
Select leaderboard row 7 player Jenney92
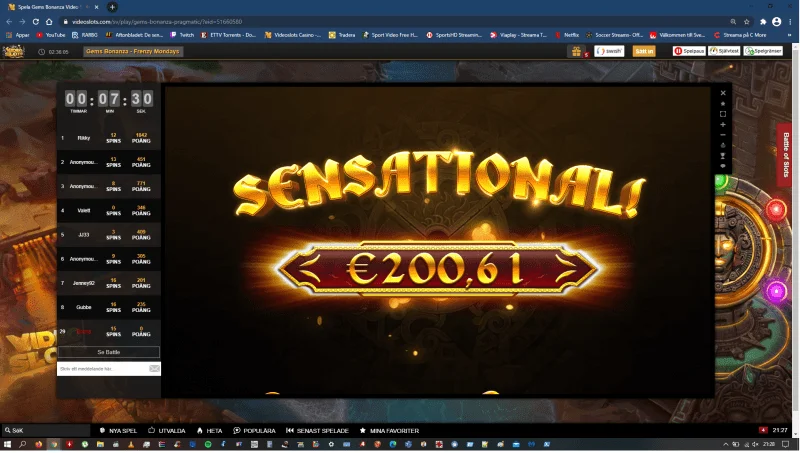point(109,283)
